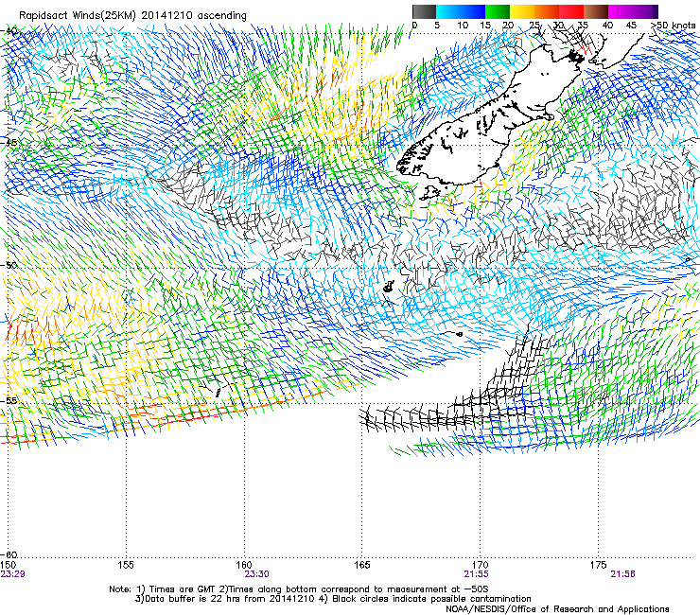This screenshot has height=615, width=700.
Task: Click the purple time stamp '21:55'
Action: 476,574
